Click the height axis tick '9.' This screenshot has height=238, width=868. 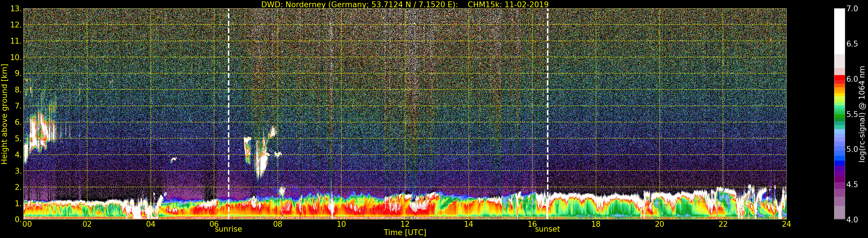(18, 73)
